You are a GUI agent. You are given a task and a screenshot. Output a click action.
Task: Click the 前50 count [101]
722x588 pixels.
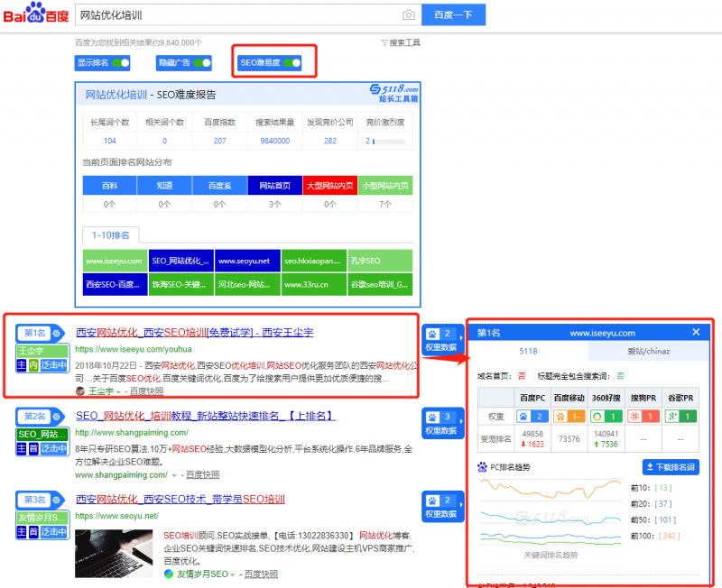pyautogui.click(x=665, y=519)
